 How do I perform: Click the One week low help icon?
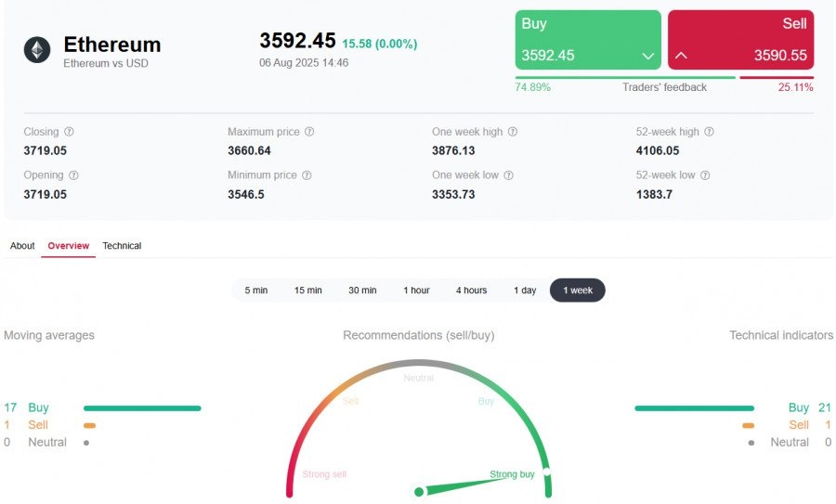pyautogui.click(x=509, y=175)
